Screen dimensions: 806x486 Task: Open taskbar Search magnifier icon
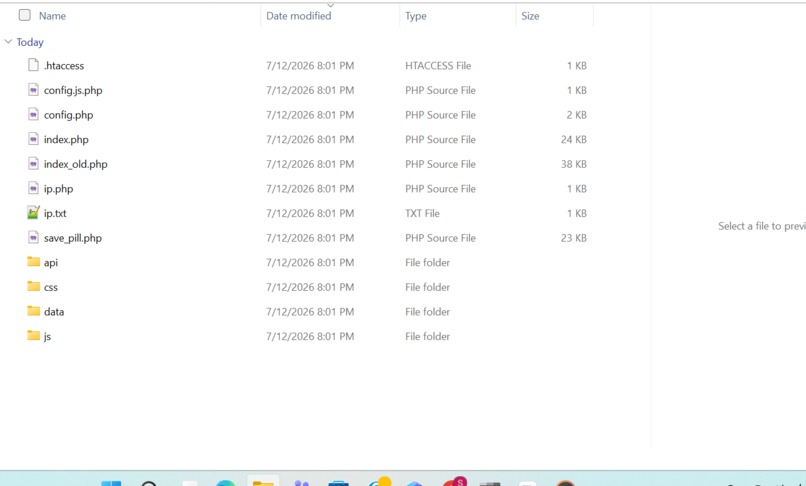point(149,483)
